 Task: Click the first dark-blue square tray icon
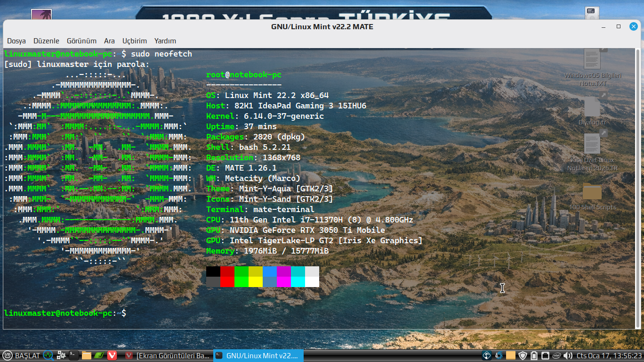tap(487, 355)
